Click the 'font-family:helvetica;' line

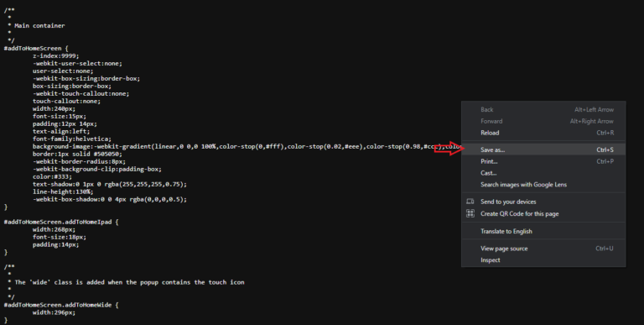click(x=72, y=139)
